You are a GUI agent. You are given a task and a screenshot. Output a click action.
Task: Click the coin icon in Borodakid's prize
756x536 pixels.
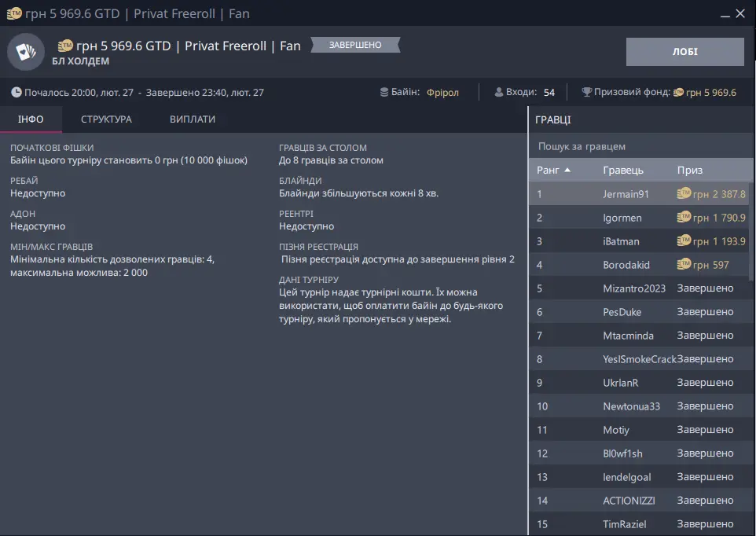pyautogui.click(x=684, y=265)
